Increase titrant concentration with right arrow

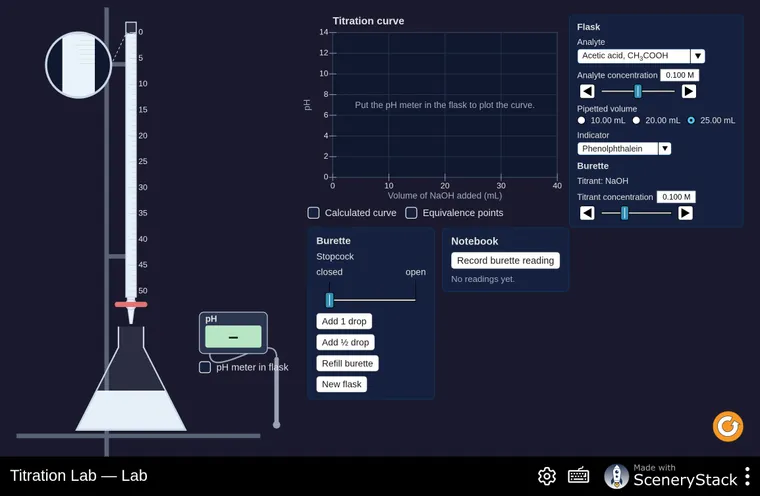tap(685, 213)
